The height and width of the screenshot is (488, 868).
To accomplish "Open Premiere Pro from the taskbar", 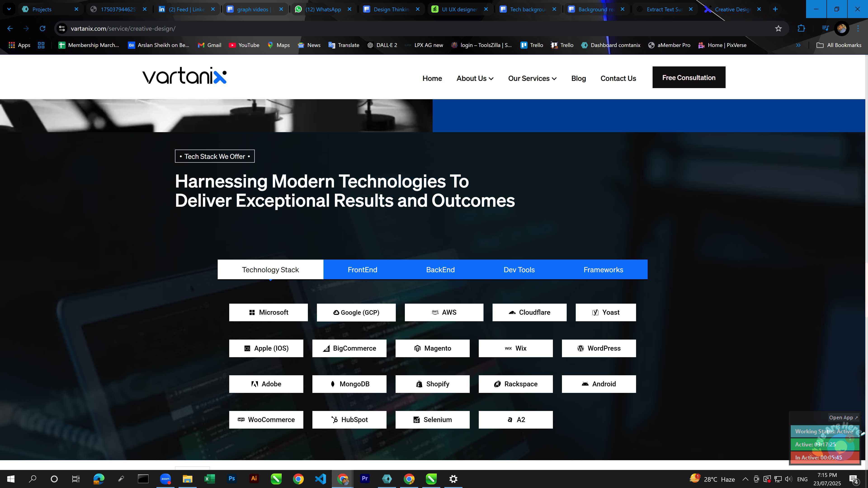I will coord(365,479).
